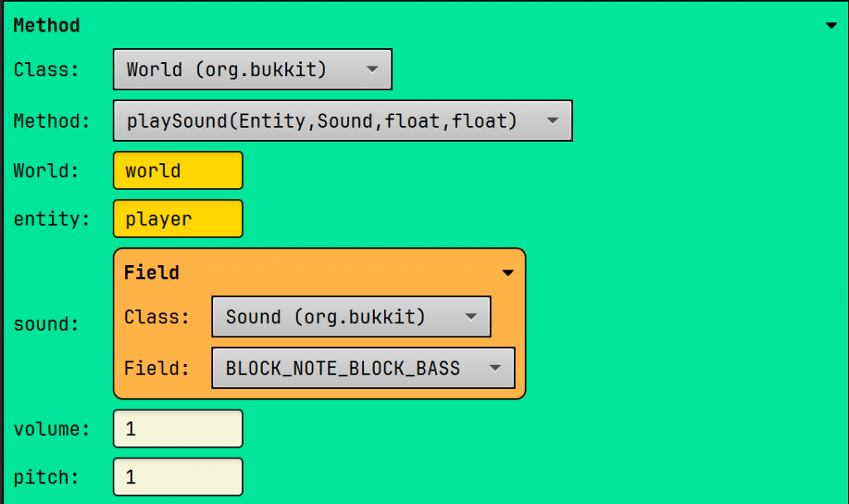Click the Method block title
The width and height of the screenshot is (849, 504).
pos(46,26)
